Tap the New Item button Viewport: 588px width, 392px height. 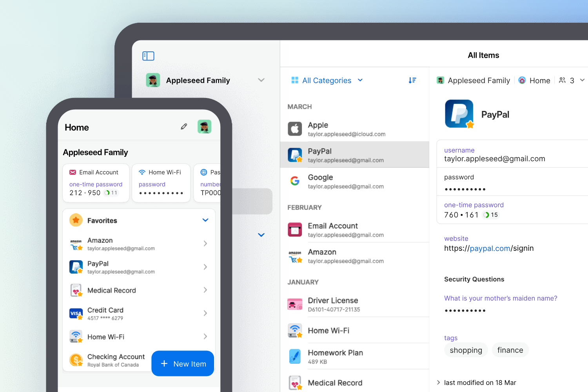coord(183,364)
